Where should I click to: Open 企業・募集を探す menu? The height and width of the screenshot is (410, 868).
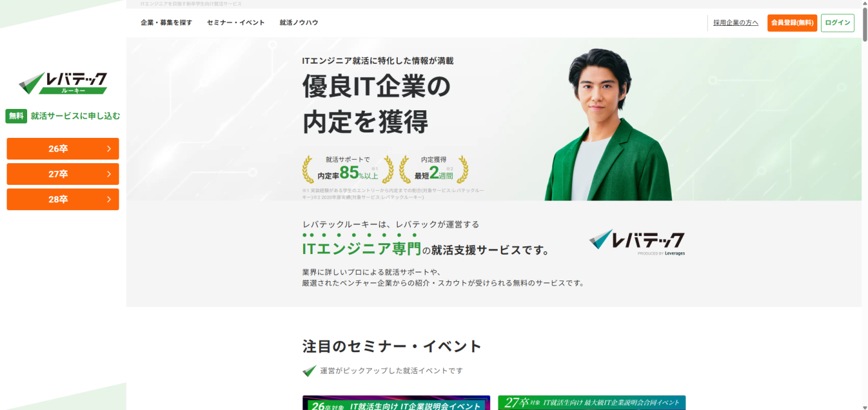pos(166,23)
